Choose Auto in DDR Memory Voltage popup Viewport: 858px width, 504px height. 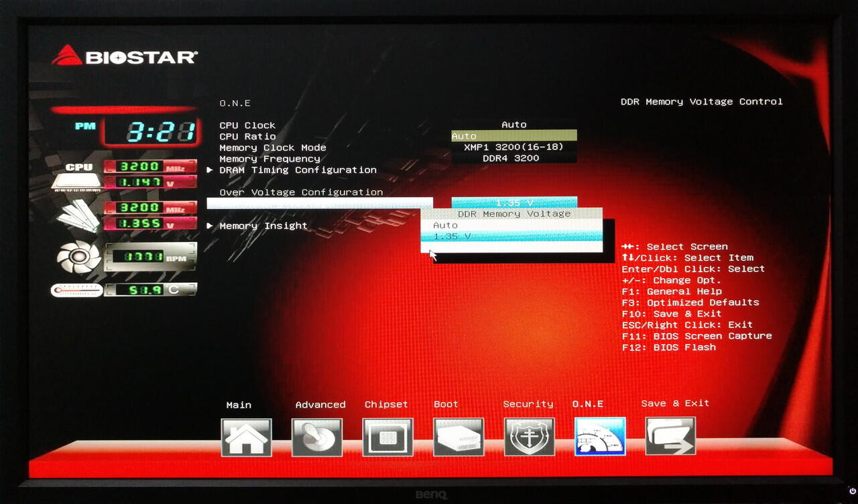point(511,225)
